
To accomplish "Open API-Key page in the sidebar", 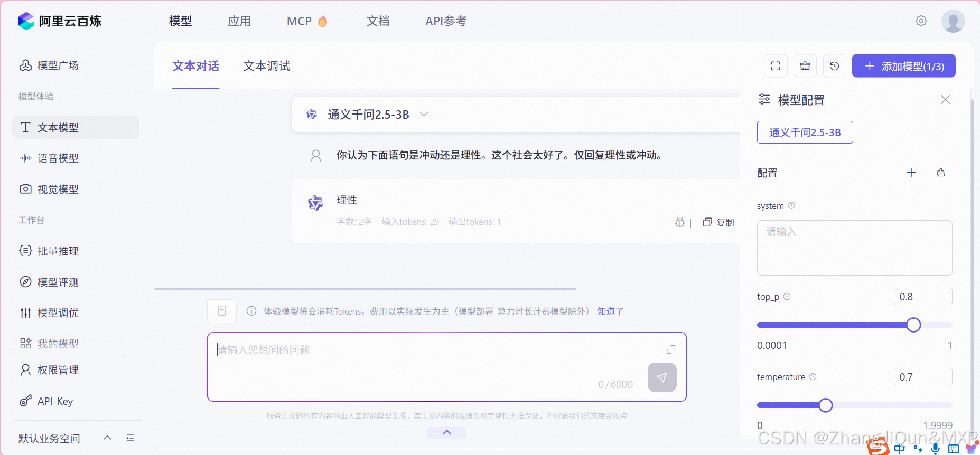I will [x=46, y=401].
